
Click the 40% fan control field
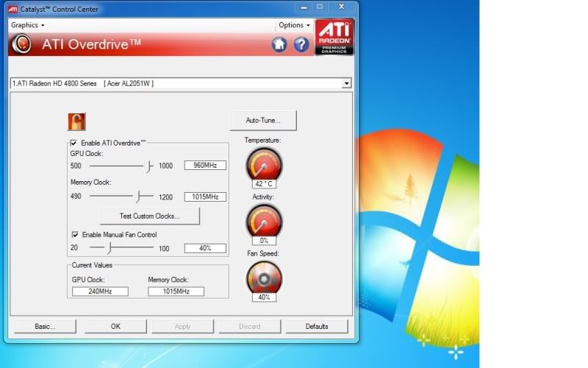tap(205, 248)
